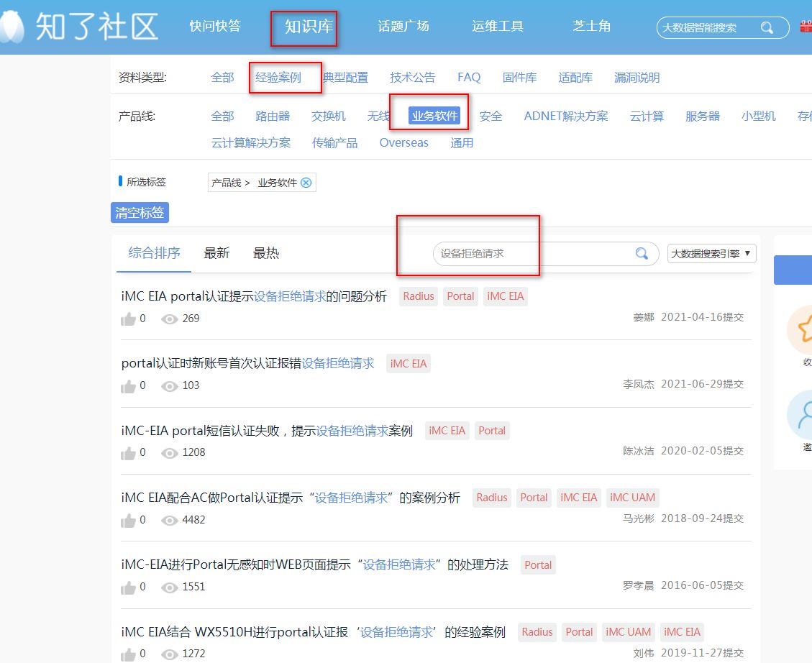Filter by 通用 product line
This screenshot has height=663, width=812.
tap(462, 143)
